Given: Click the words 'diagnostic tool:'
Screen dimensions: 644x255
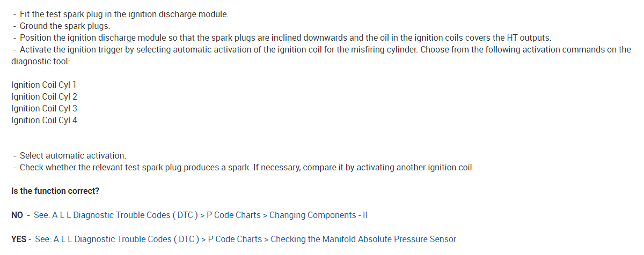Looking at the screenshot, I should [41, 62].
